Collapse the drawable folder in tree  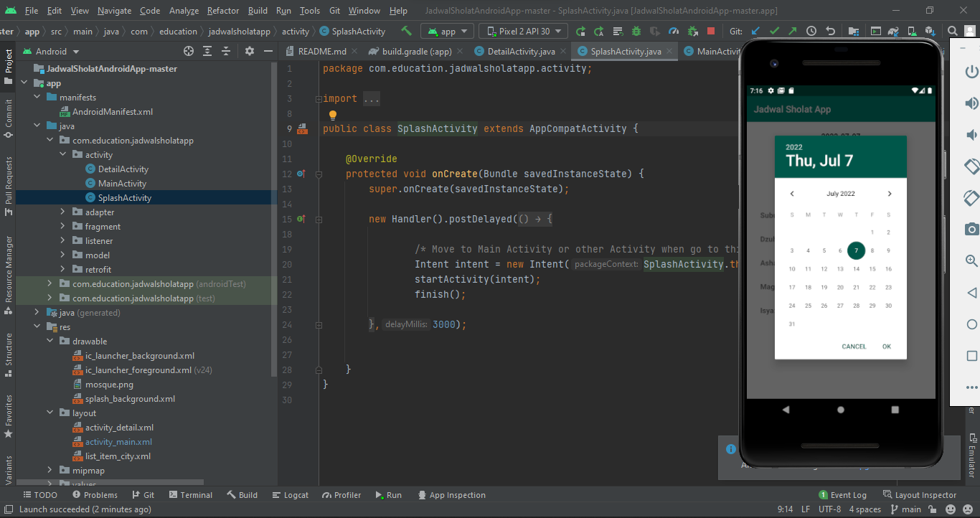[50, 342]
